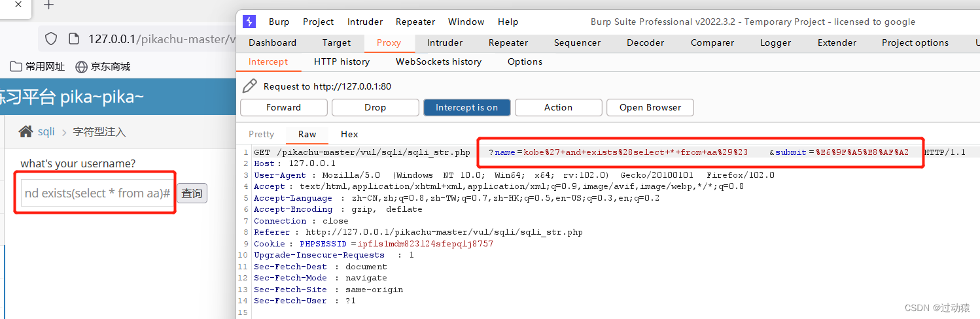The width and height of the screenshot is (980, 319).
Task: Click the Sec-Fetch-Dest header line
Action: [321, 267]
